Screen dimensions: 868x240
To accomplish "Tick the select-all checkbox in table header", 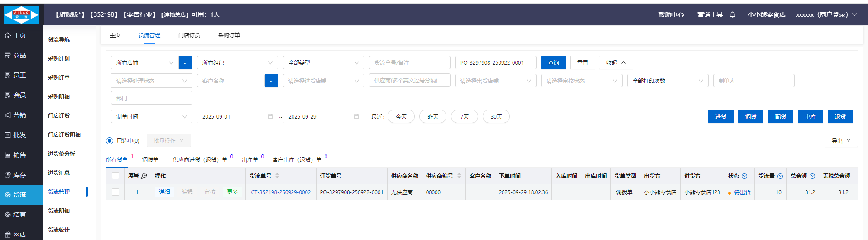I will coord(115,176).
